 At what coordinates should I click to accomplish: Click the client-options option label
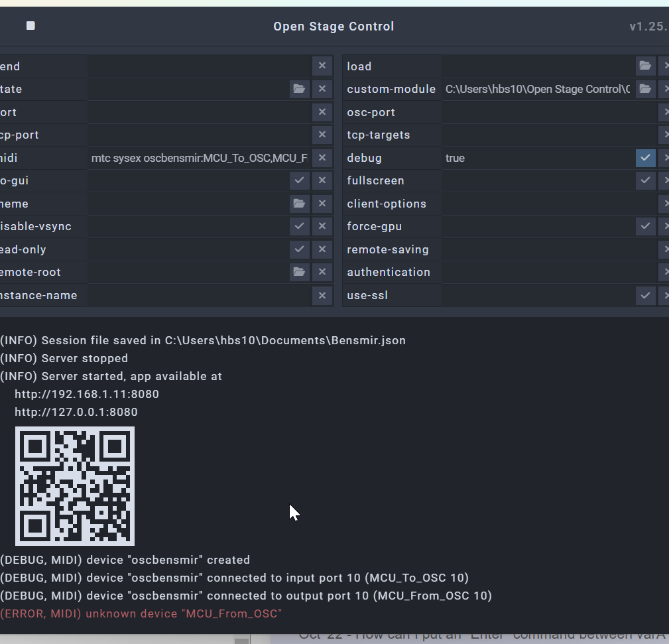pos(387,204)
